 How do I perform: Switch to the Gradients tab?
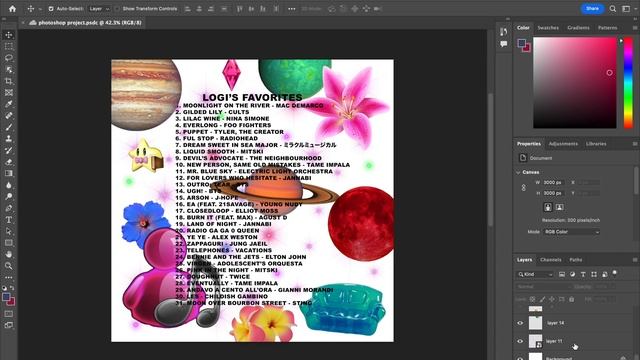578,28
